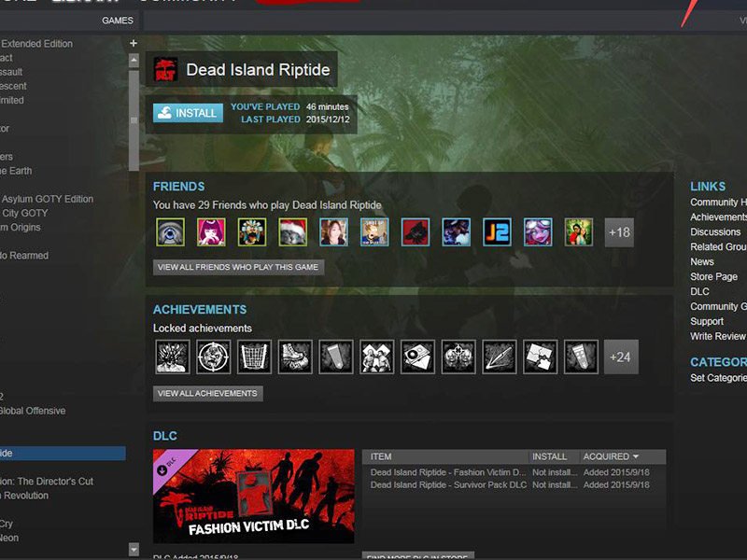
Task: Open the Support link
Action: (x=707, y=321)
